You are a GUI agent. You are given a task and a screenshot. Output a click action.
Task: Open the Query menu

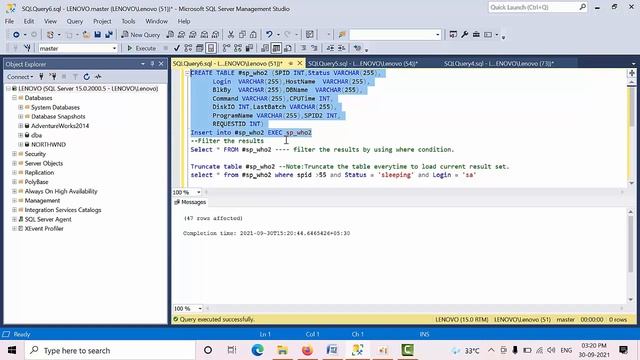tap(75, 21)
